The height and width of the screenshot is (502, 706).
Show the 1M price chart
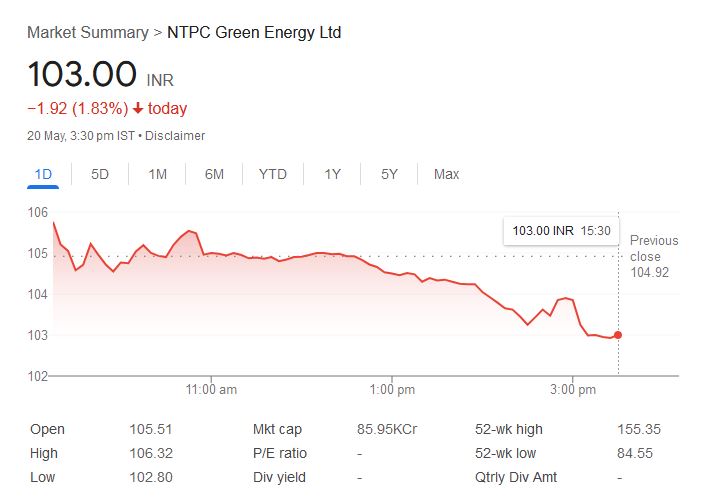(x=157, y=174)
